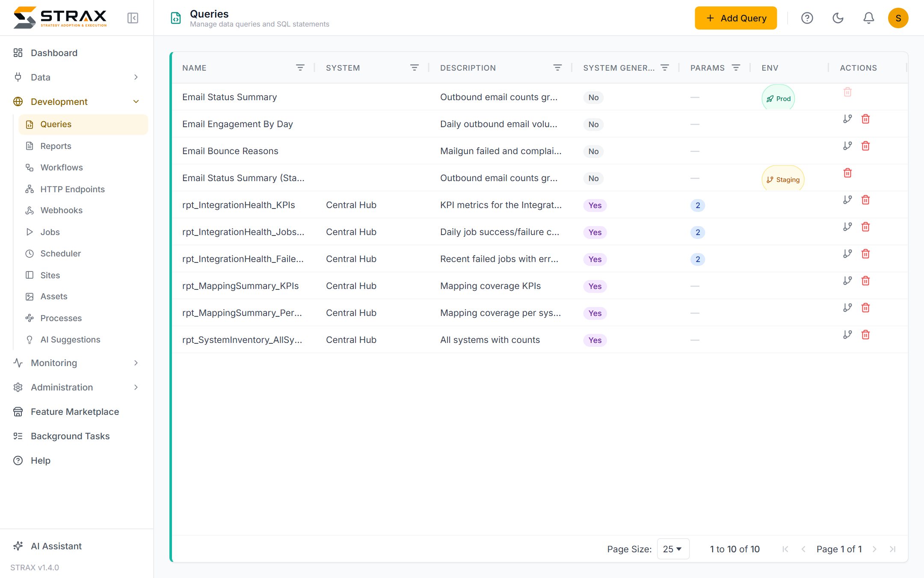This screenshot has height=578, width=924.
Task: Expand the Data section
Action: click(76, 77)
